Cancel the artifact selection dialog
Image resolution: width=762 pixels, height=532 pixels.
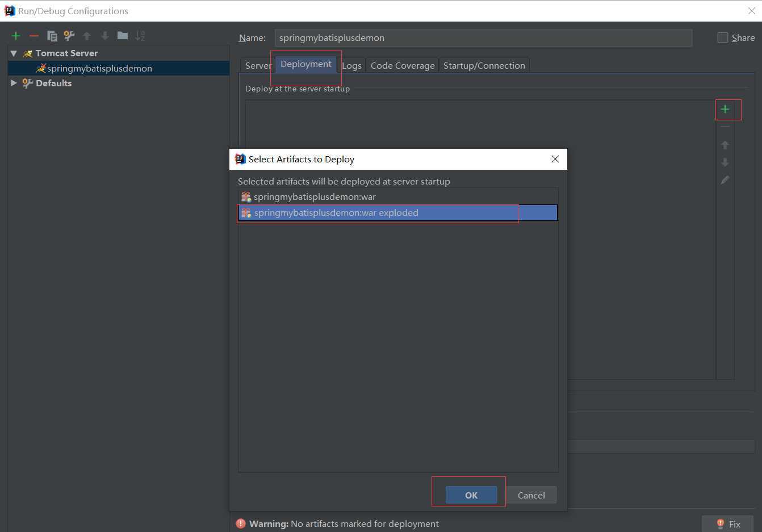click(531, 495)
